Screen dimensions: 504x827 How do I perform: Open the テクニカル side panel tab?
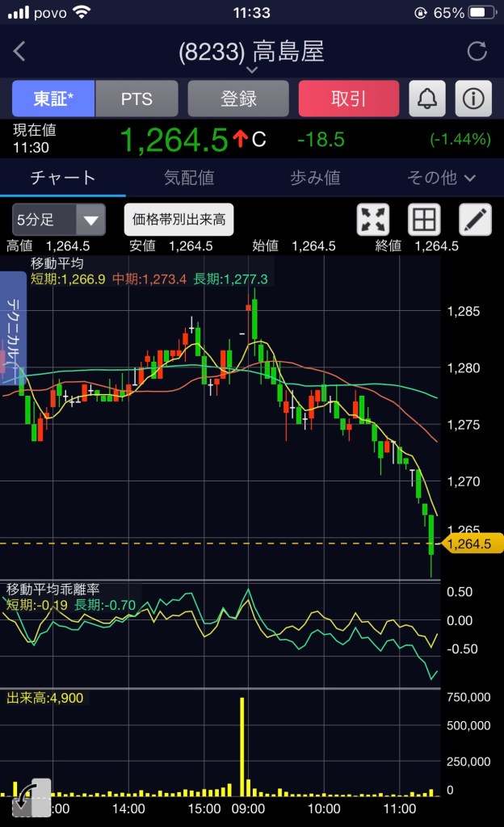coord(14,327)
